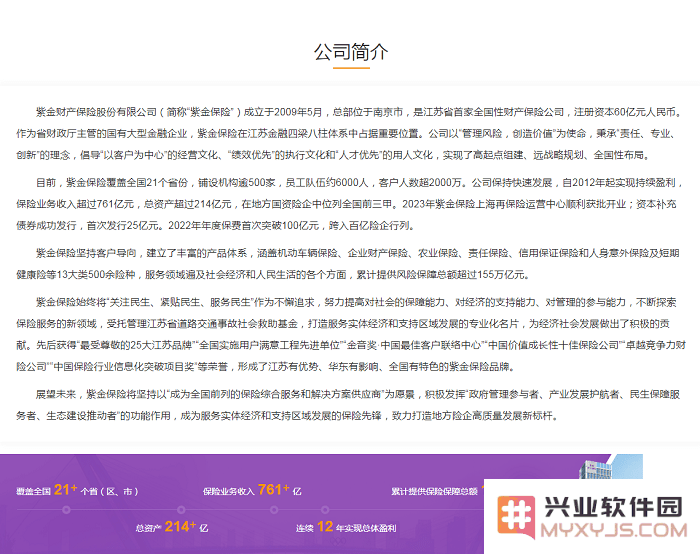Click the paragraph beginning 展望未来

click(348, 405)
